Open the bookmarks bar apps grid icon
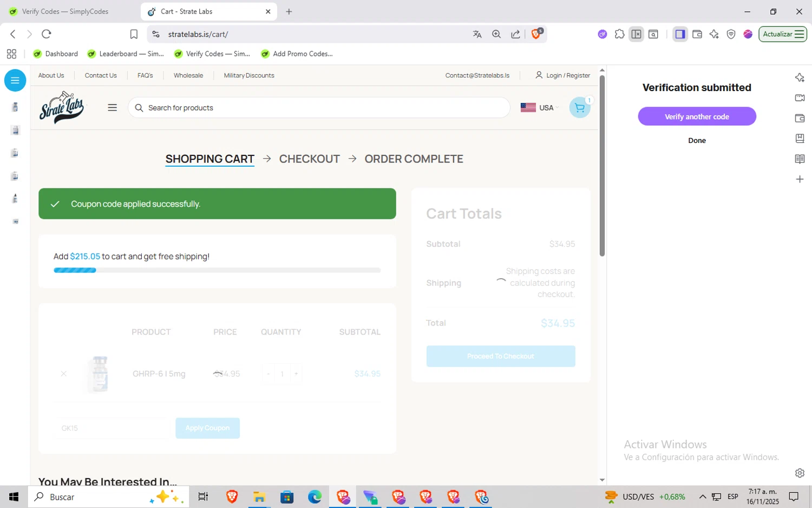This screenshot has height=508, width=812. point(11,54)
